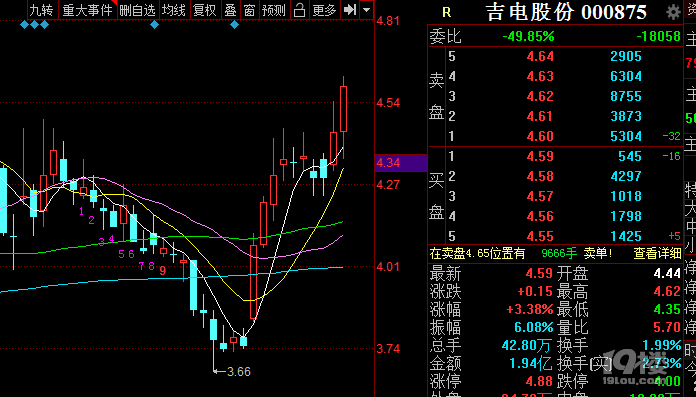This screenshot has width=696, height=397.
Task: Toggle the 九转 indicator button
Action: pyautogui.click(x=42, y=10)
